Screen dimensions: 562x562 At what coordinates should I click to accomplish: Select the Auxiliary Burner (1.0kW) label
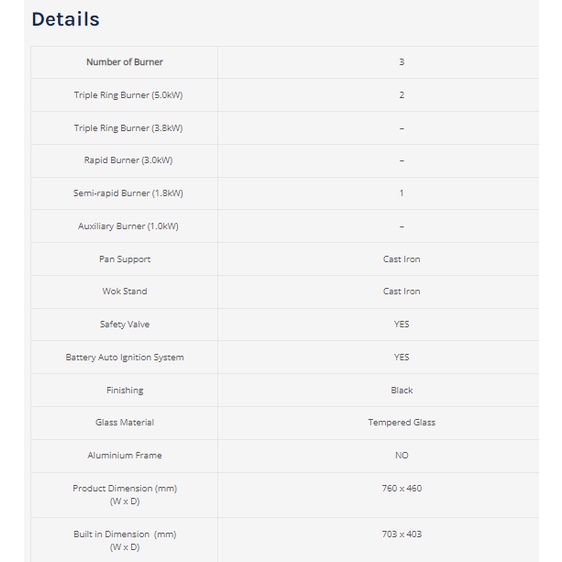pos(128,226)
